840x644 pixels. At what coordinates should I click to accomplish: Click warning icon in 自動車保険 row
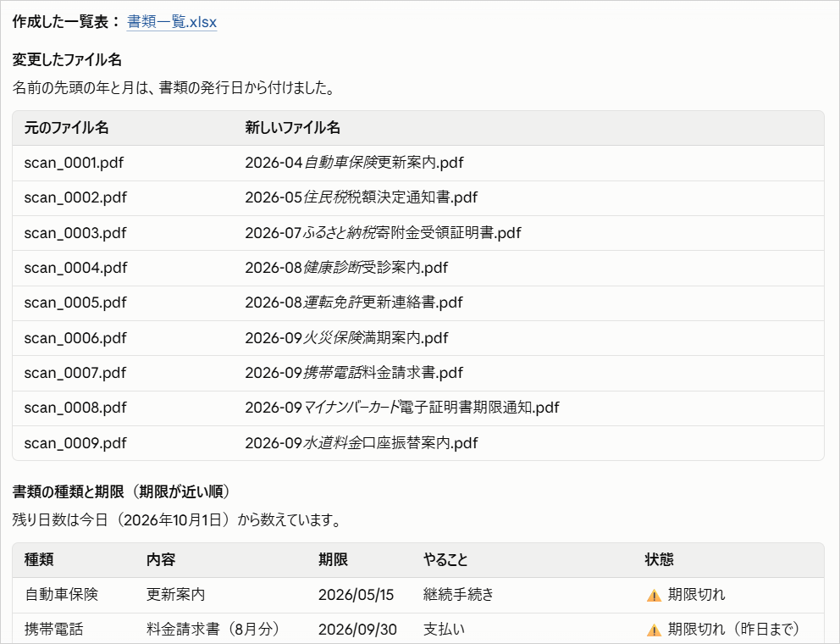654,595
